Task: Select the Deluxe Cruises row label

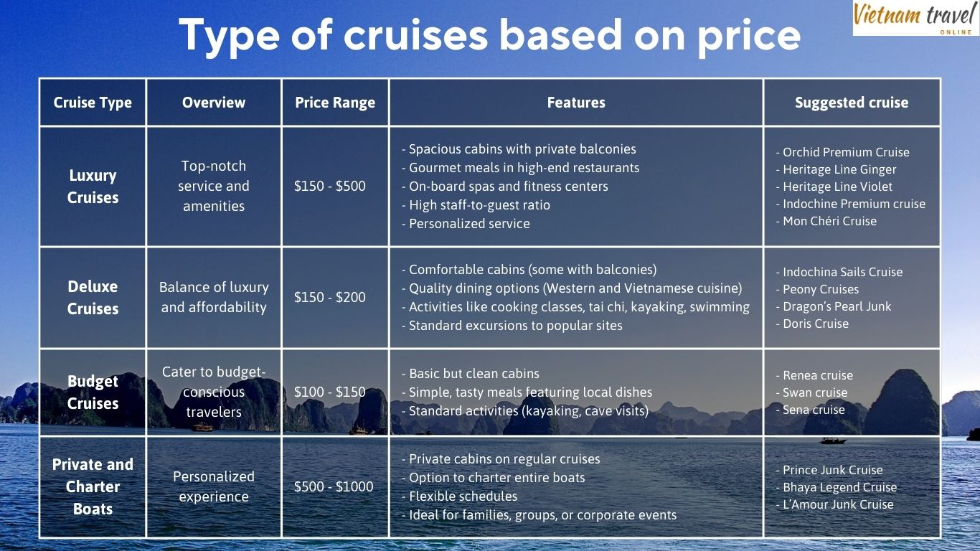Action: point(93,298)
